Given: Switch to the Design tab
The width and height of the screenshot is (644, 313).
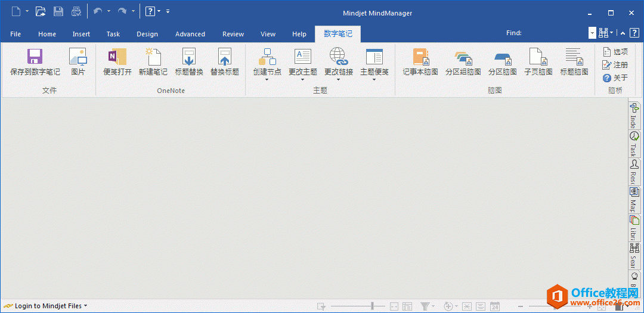Looking at the screenshot, I should (147, 34).
